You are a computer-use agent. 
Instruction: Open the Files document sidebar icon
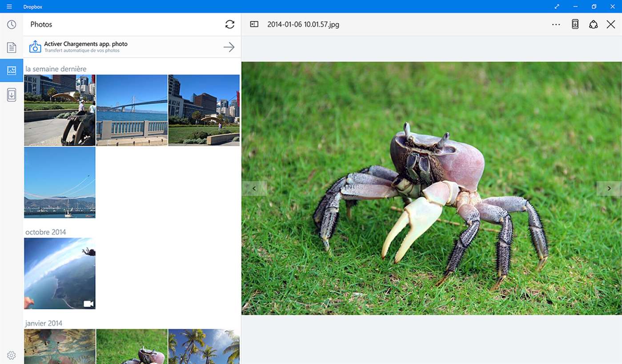[12, 48]
